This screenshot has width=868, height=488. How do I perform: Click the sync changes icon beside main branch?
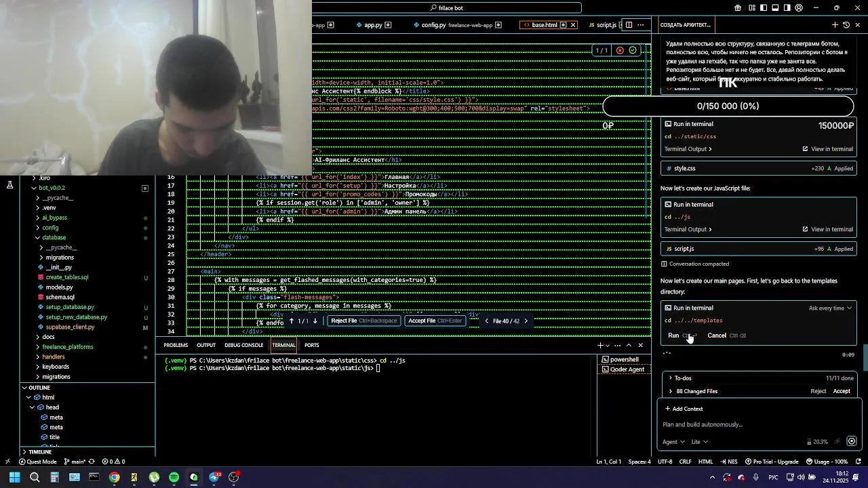click(92, 462)
